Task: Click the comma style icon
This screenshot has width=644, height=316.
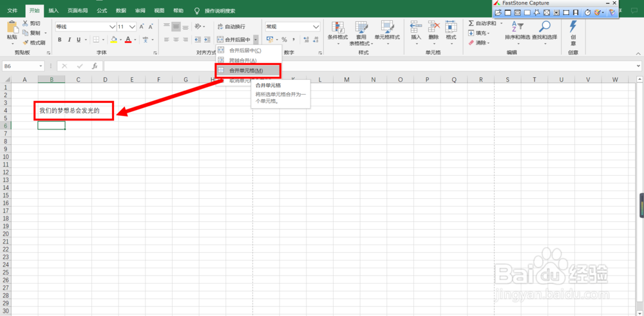Action: pyautogui.click(x=293, y=40)
